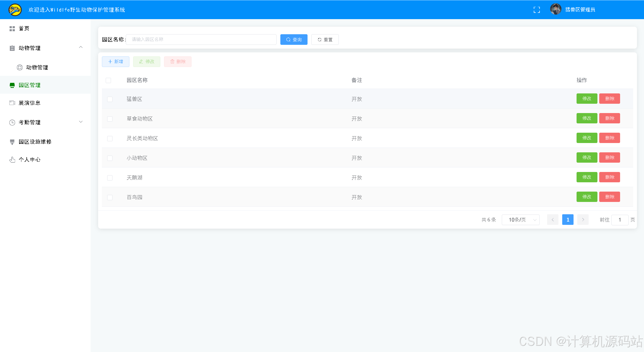Image resolution: width=644 pixels, height=352 pixels.
Task: Click the 动物管理 submenu circle icon
Action: pos(20,67)
